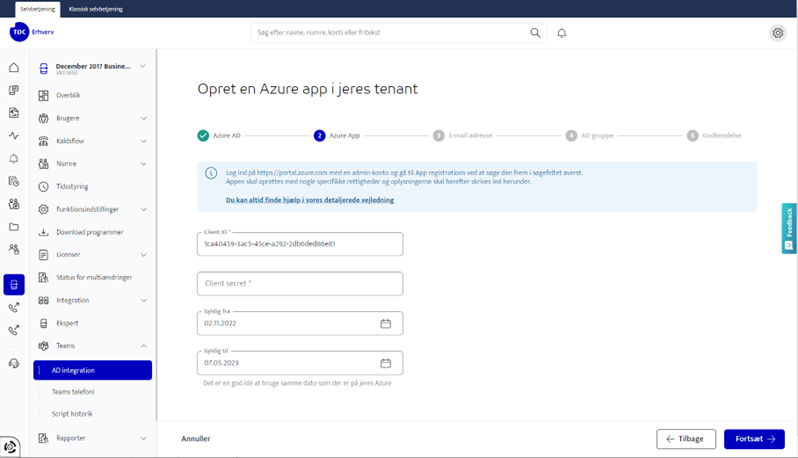
Task: Open the detaljerede vejledning help link
Action: [310, 200]
